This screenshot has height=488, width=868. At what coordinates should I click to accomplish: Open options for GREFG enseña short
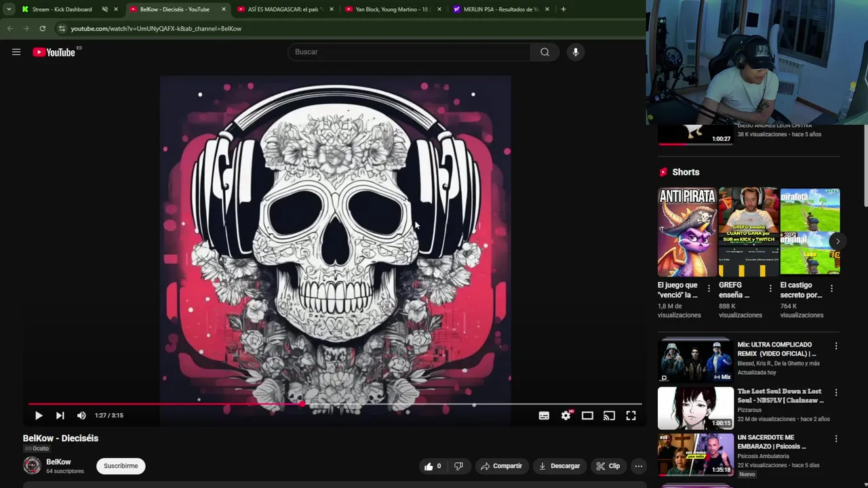[770, 288]
